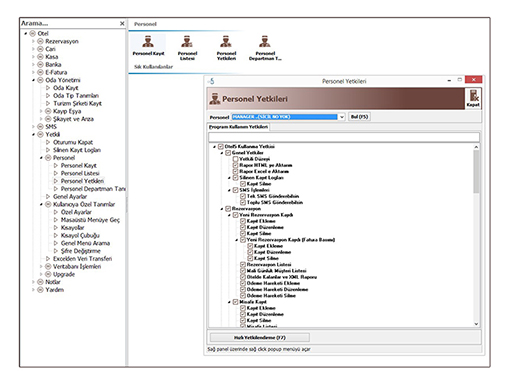Select Kısayol Çubuğu in sidebar tree

point(80,235)
